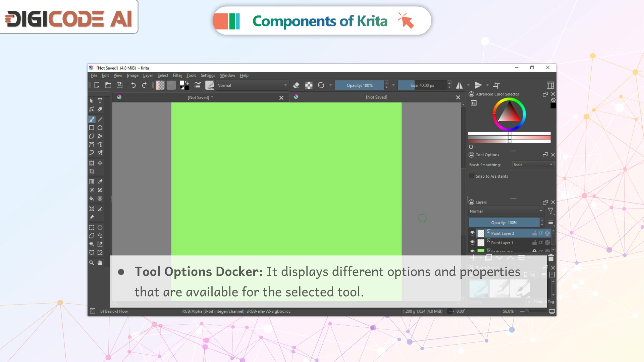Activate the Crop tool
Screen dimensions: 644x362
92,172
